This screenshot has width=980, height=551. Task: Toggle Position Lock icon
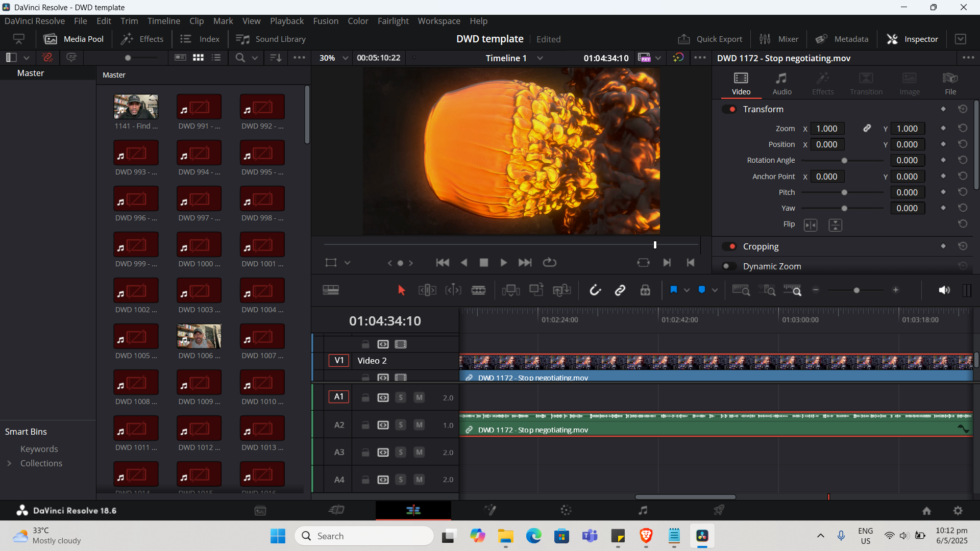(x=645, y=290)
